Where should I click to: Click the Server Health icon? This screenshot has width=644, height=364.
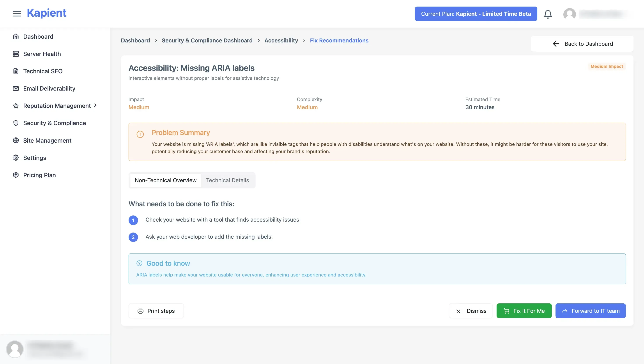[16, 54]
